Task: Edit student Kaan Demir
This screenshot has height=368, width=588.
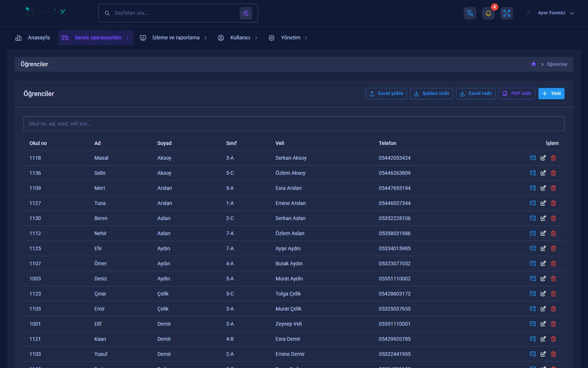Action: point(543,339)
